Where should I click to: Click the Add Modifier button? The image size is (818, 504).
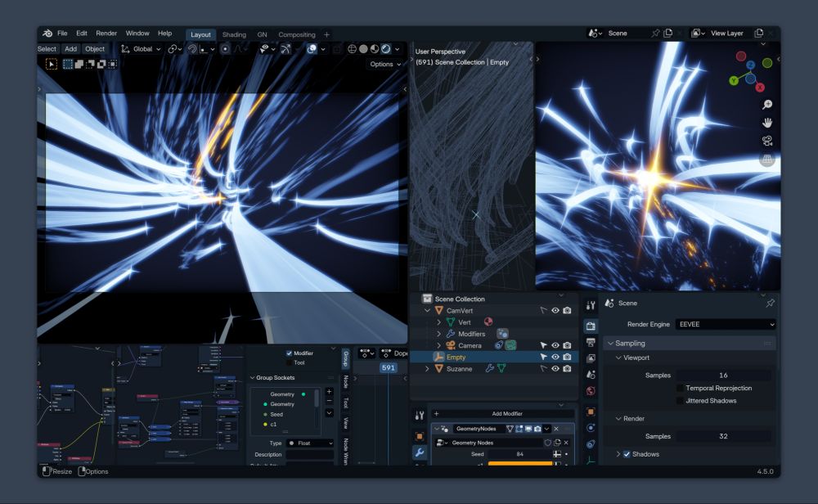pos(503,414)
